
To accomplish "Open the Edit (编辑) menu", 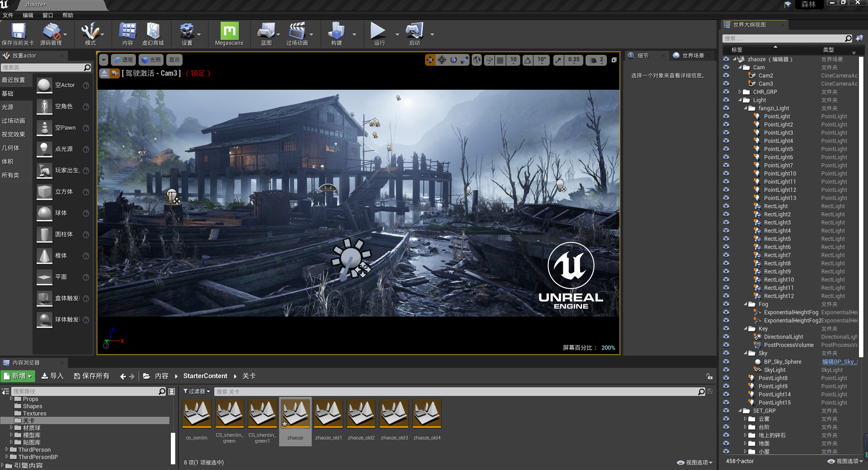I will tap(28, 15).
